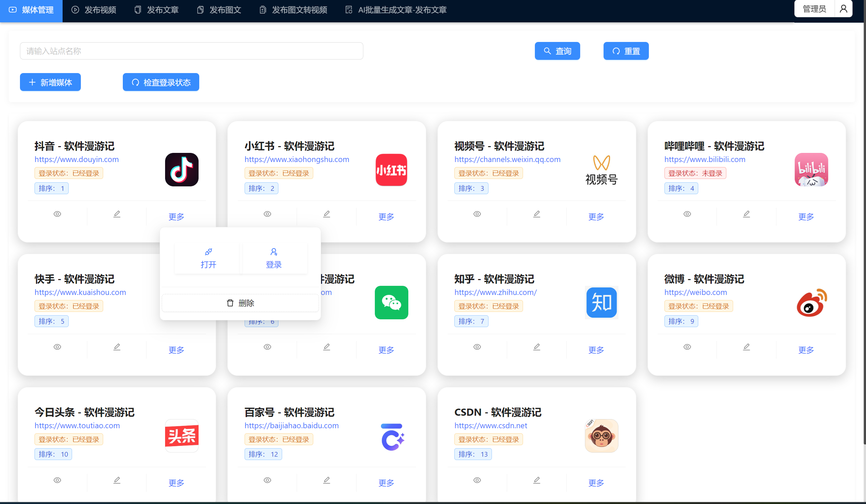Edit the CSDN media entry

coord(537,480)
